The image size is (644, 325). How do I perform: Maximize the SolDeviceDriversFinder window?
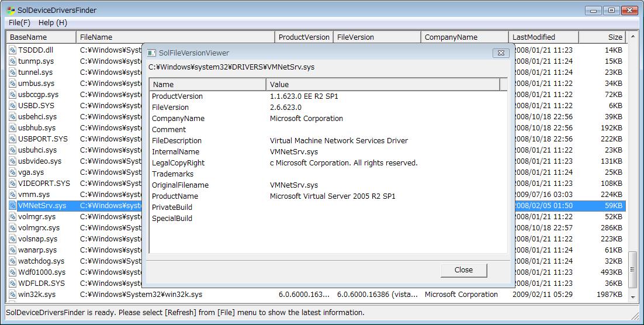click(x=611, y=11)
